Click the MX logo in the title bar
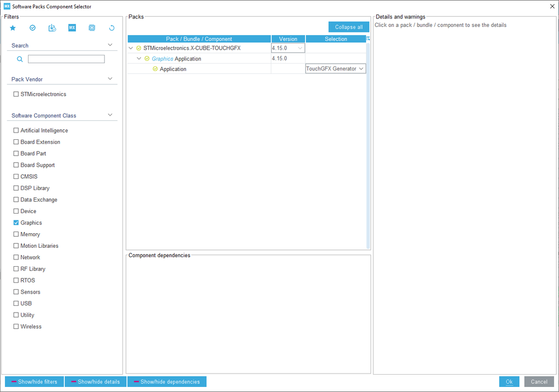 (7, 6)
